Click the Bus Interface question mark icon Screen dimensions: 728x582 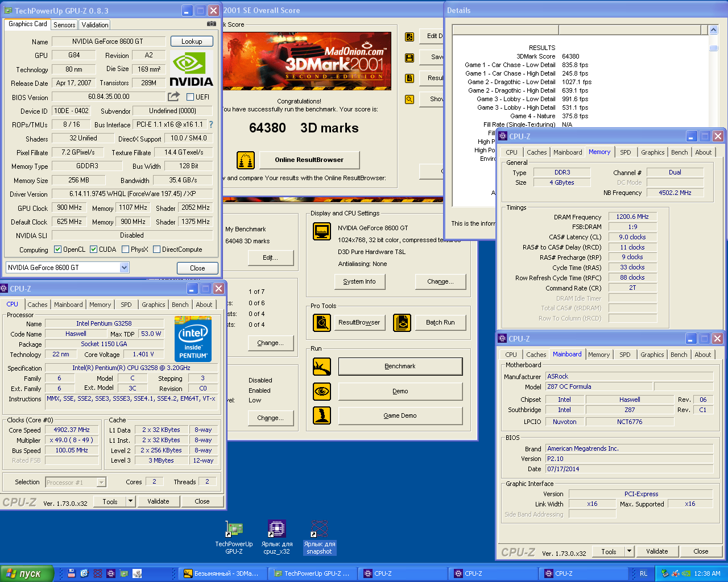coord(211,124)
